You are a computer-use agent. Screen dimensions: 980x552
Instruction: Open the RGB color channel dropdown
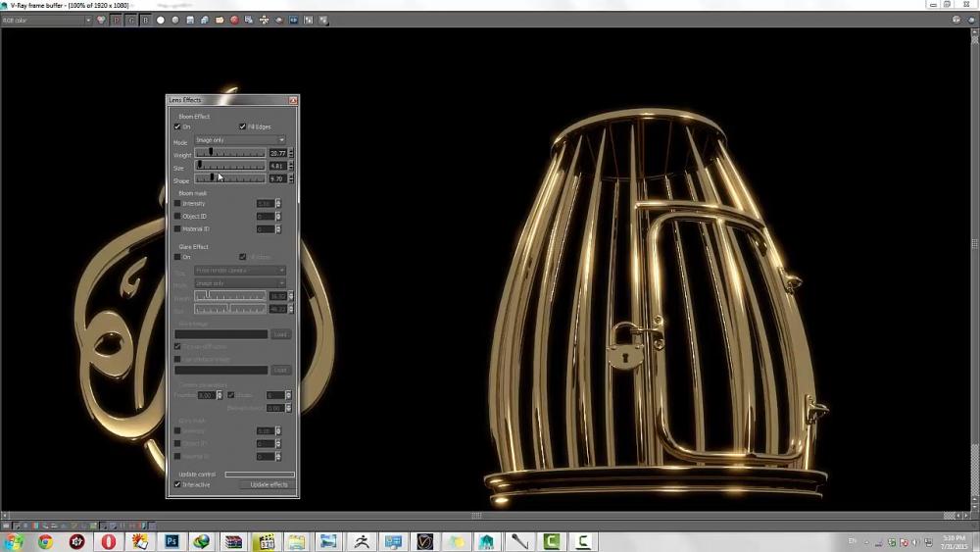[47, 20]
